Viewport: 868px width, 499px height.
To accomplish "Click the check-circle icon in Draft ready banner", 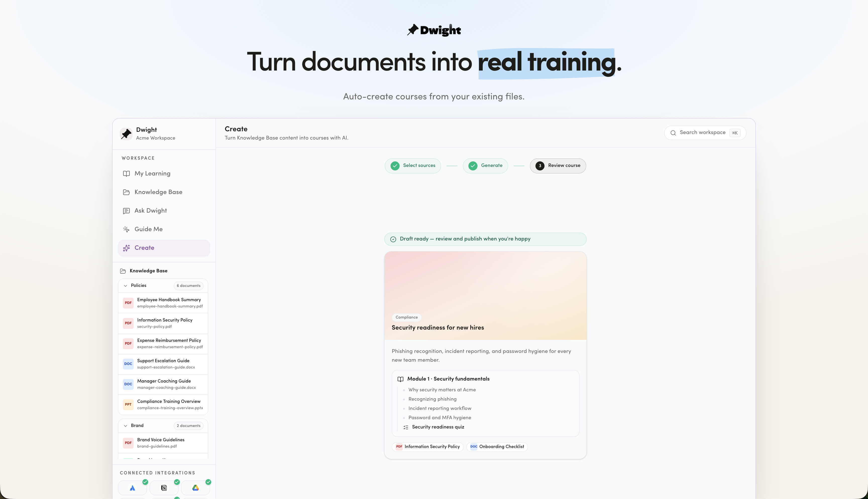I will pos(393,239).
